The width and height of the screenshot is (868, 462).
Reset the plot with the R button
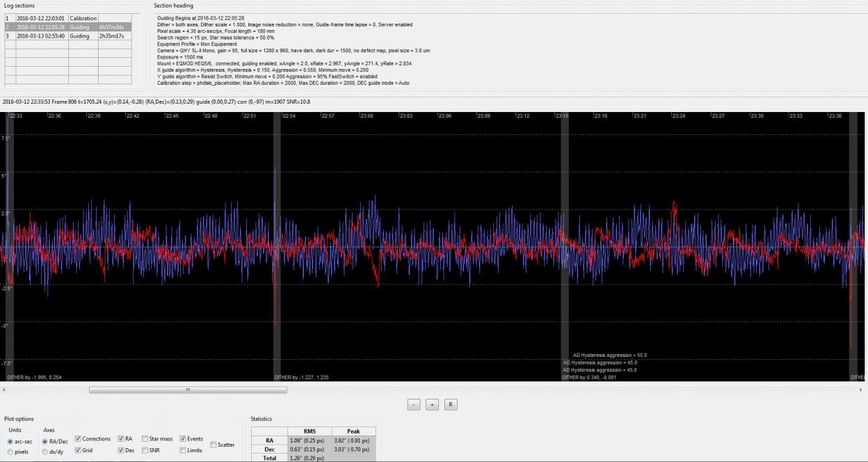point(451,404)
